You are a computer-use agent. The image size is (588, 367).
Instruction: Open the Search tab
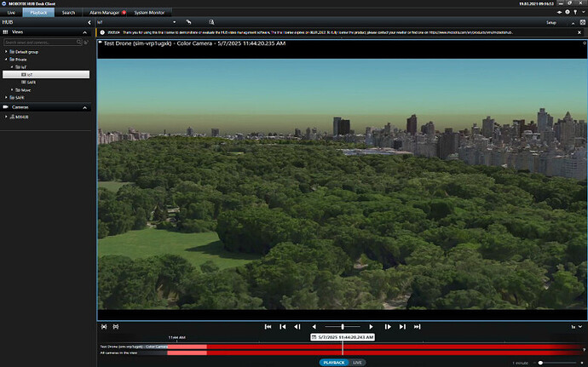68,13
